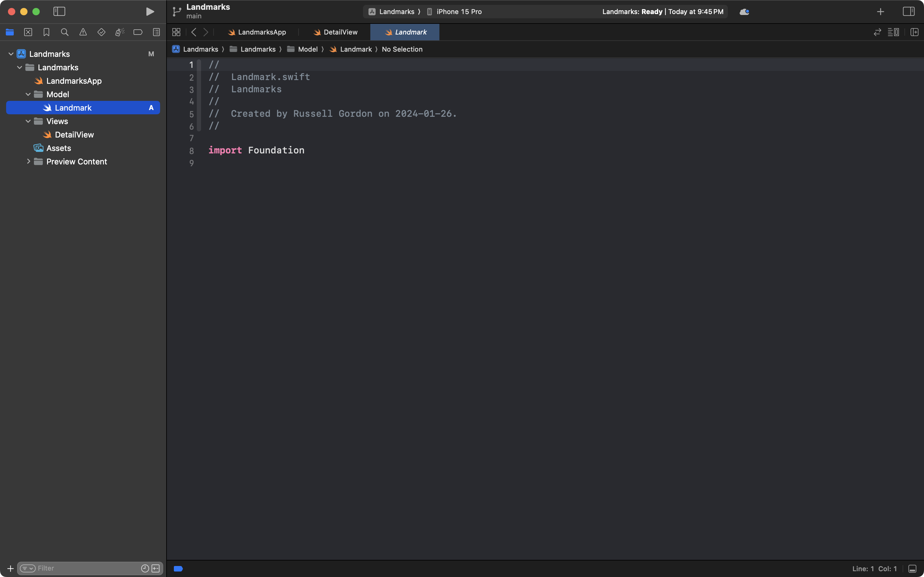Toggle breakpoints in the debug bar
The height and width of the screenshot is (577, 924).
[x=178, y=568]
